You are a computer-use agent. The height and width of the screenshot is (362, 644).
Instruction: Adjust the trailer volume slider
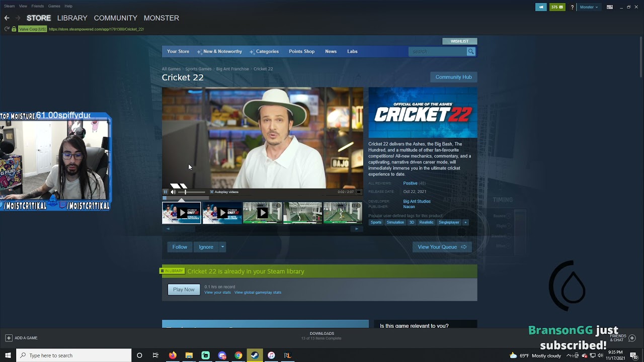click(192, 192)
